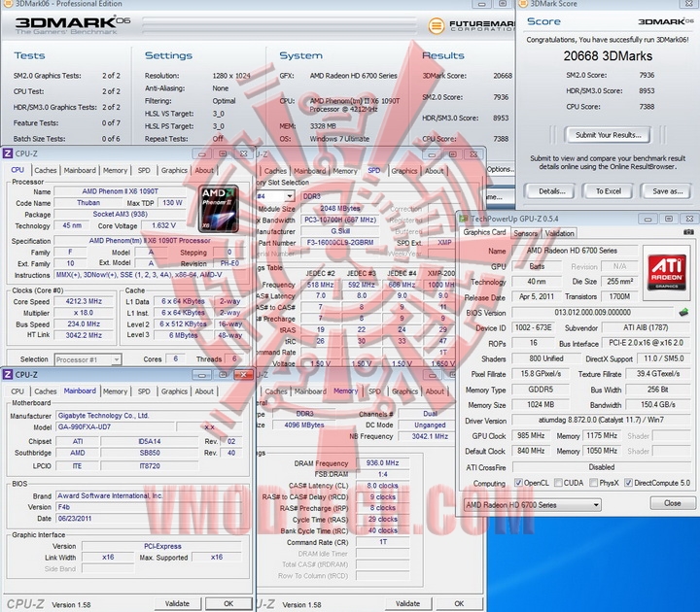Open Graphics tab in CPU-Z Memory window
Image resolution: width=700 pixels, height=612 pixels.
[x=404, y=391]
